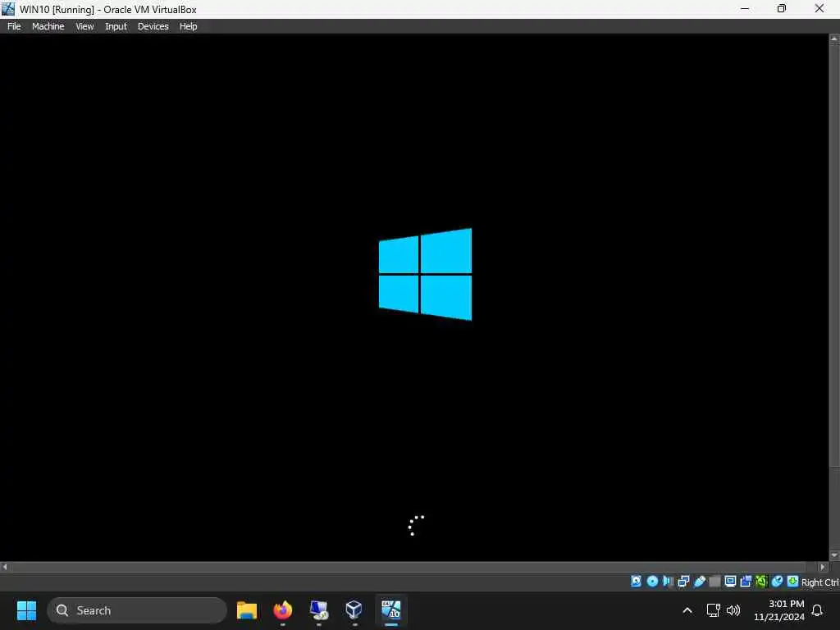The height and width of the screenshot is (630, 840).
Task: Click the taskbar Search box
Action: (137, 610)
